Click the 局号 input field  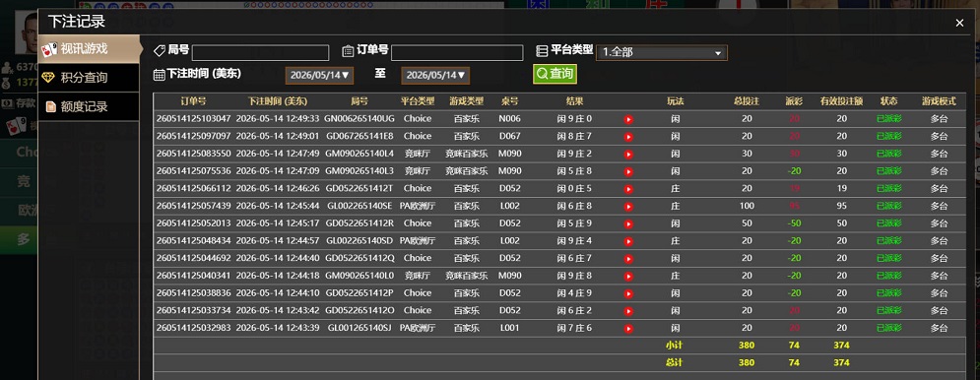260,52
